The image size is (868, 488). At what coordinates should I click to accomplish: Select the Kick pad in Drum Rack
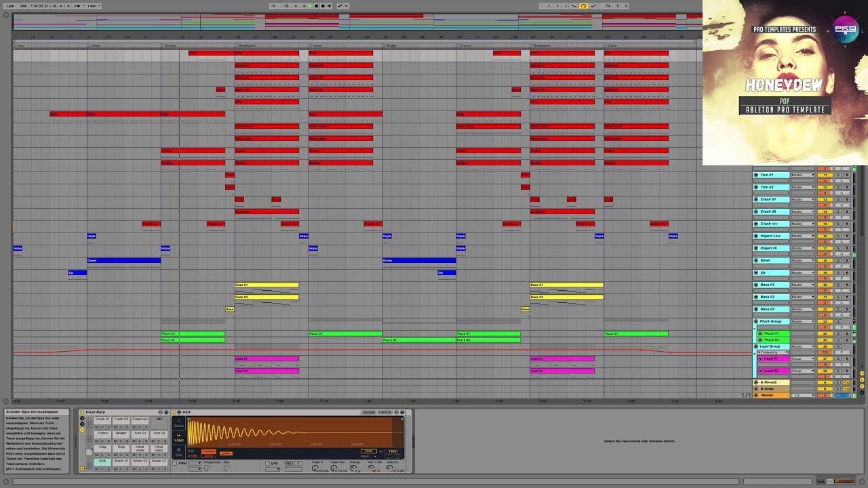point(102,461)
